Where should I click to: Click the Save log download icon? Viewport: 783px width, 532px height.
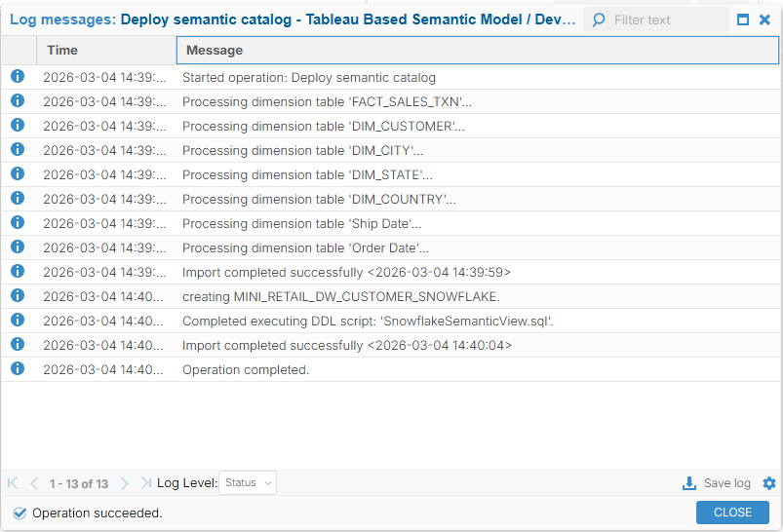(689, 483)
